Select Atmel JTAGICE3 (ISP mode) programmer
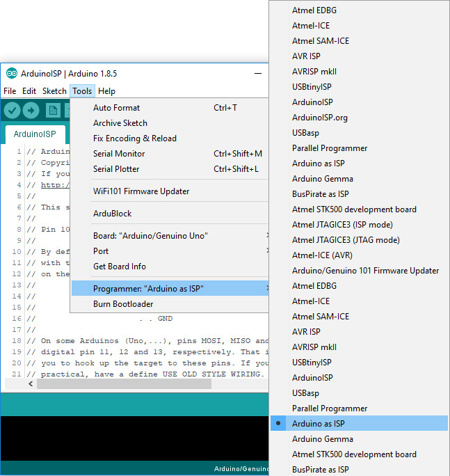This screenshot has height=476, width=450. pyautogui.click(x=359, y=225)
